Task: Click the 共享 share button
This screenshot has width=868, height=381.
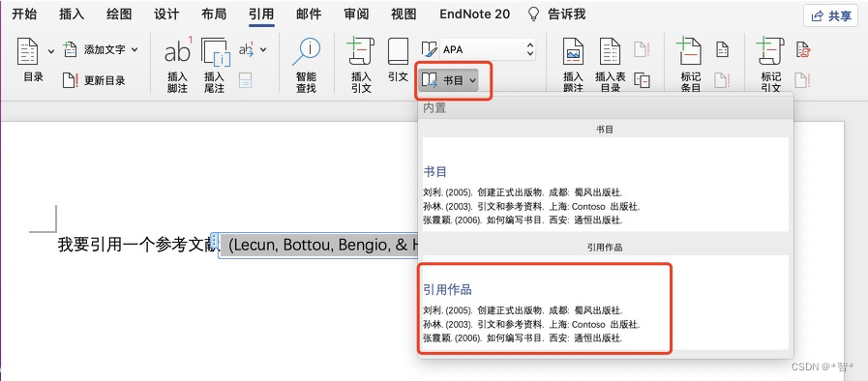Action: (x=831, y=16)
